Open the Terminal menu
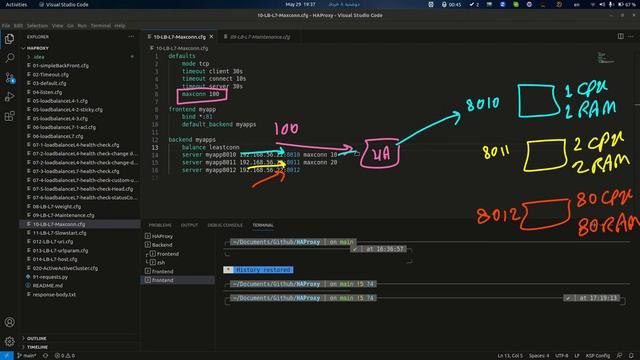The image size is (640, 360). [x=100, y=25]
